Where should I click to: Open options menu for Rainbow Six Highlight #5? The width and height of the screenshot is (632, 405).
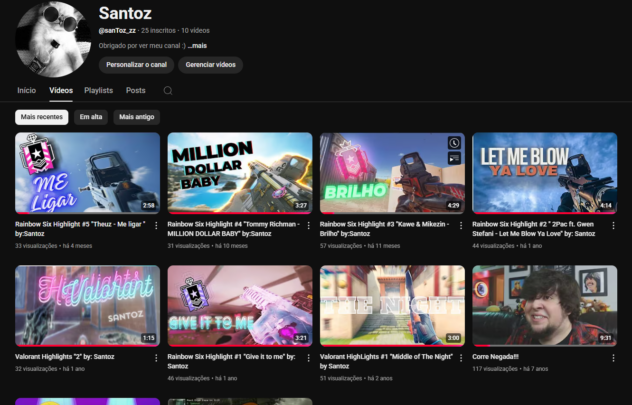click(156, 226)
